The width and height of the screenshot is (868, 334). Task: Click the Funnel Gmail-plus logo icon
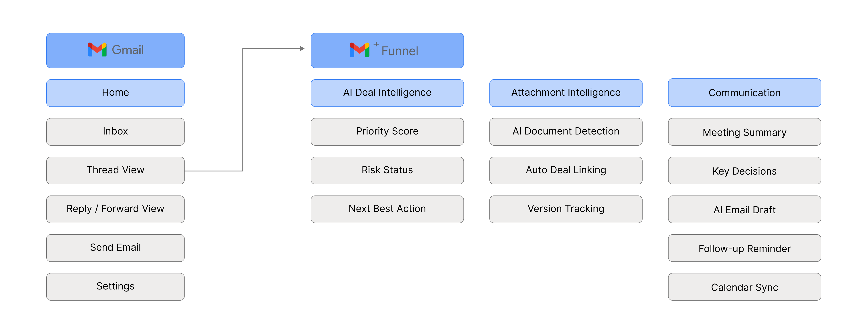(359, 50)
